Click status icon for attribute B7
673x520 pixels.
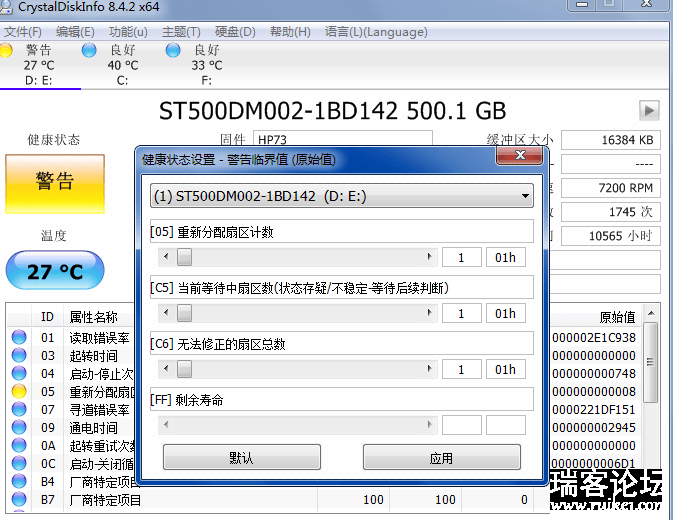pos(19,499)
